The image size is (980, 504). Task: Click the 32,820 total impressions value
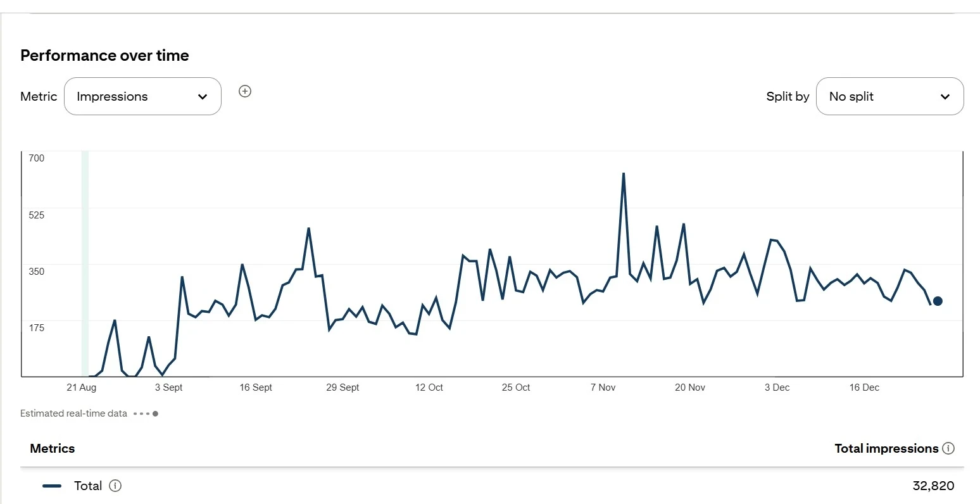(933, 486)
